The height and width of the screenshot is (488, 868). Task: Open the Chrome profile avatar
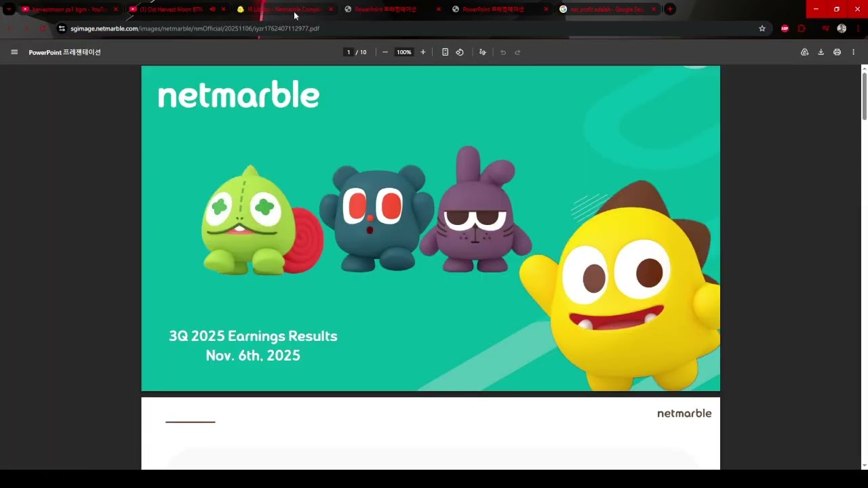coord(842,28)
